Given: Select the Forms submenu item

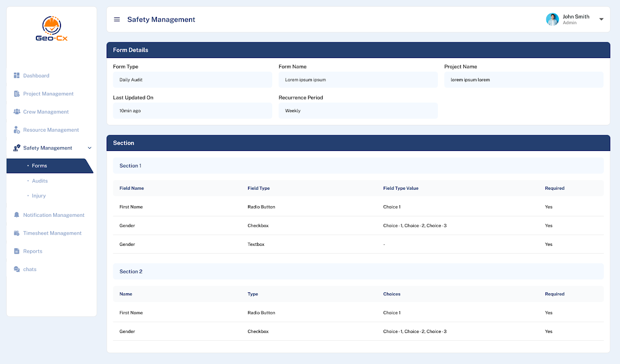Looking at the screenshot, I should coord(40,166).
